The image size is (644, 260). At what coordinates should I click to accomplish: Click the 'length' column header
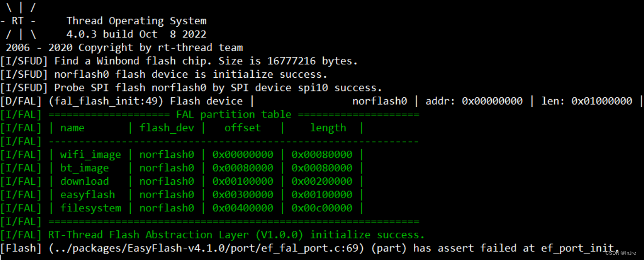pos(328,128)
